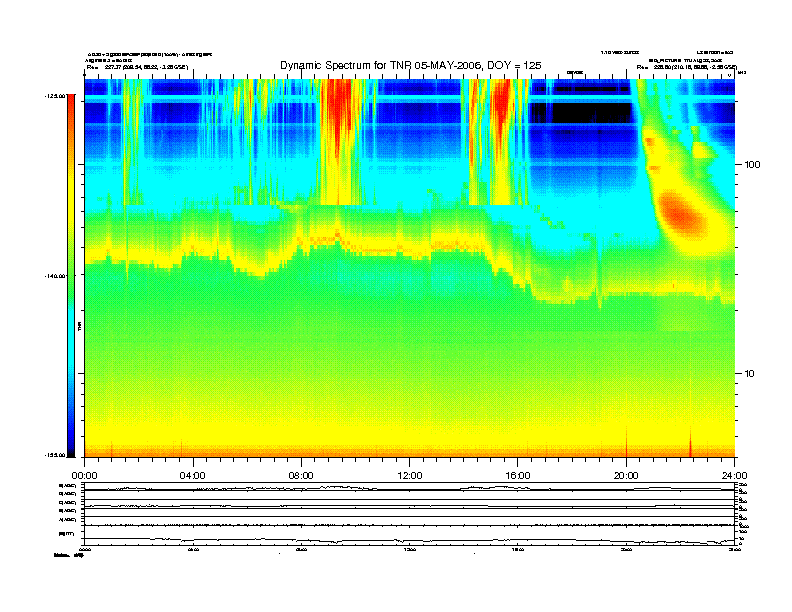This screenshot has height=612, width=792.
Task: Click the black low-intensity region near 18:00
Action: 591,112
